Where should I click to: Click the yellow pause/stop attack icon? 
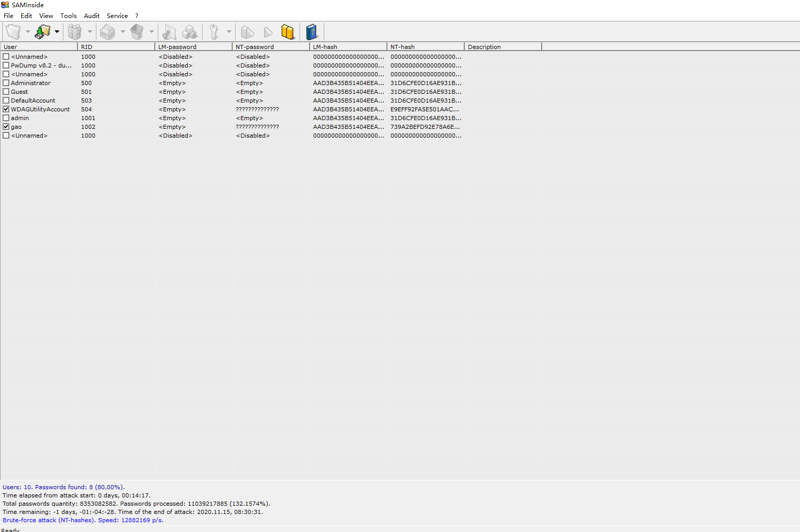pos(288,32)
